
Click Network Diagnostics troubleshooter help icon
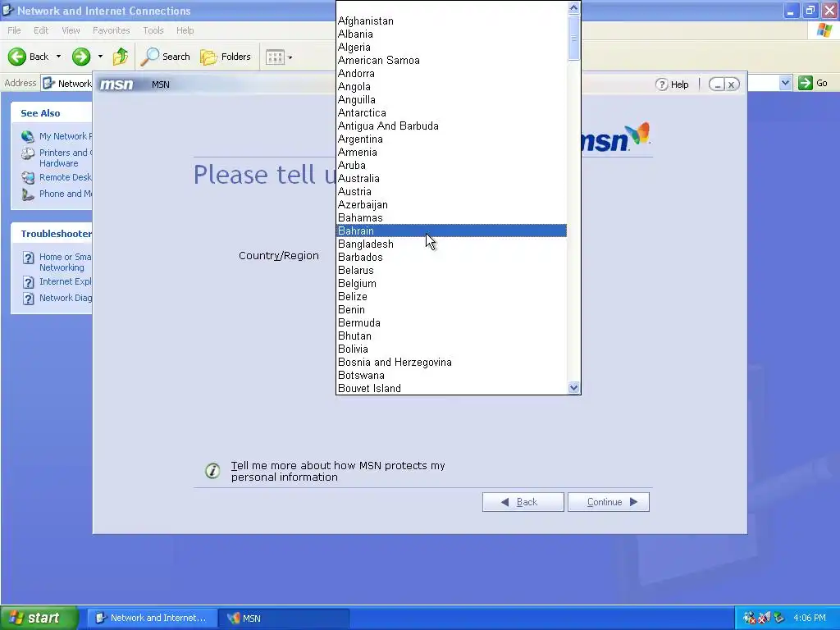[29, 299]
